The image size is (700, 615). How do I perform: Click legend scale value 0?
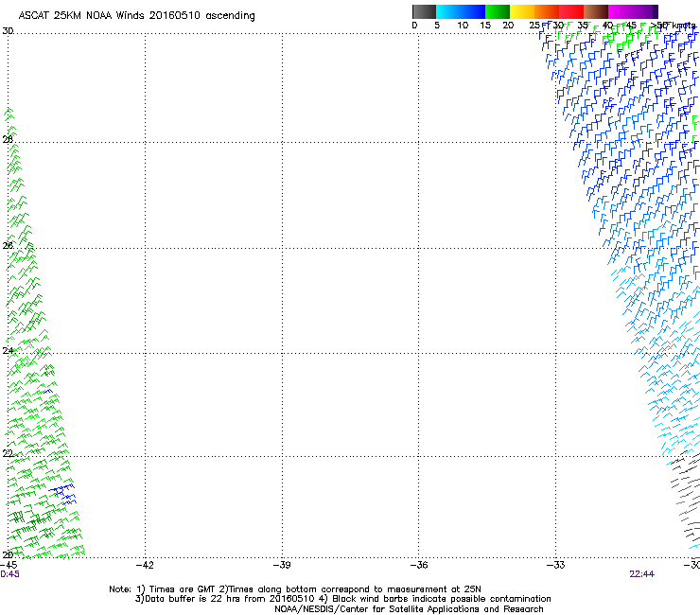(414, 26)
